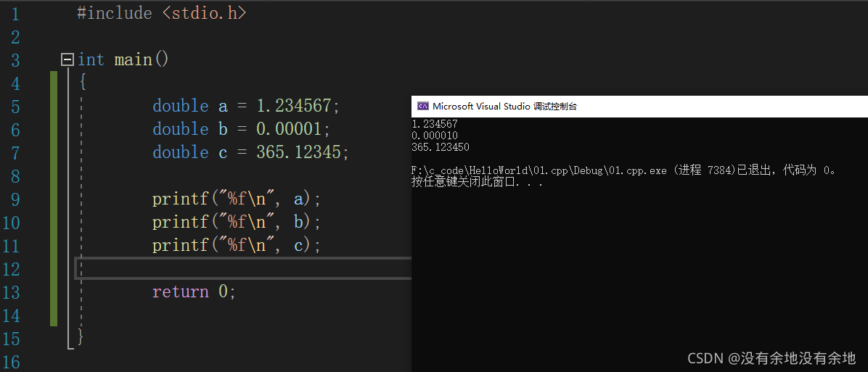Click the double b = 0.00001 line
The width and height of the screenshot is (868, 372).
242,129
